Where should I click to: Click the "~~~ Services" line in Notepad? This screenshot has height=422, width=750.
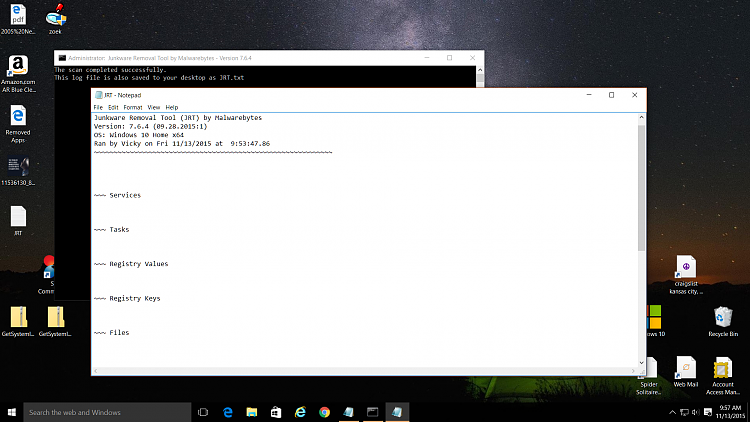(117, 195)
